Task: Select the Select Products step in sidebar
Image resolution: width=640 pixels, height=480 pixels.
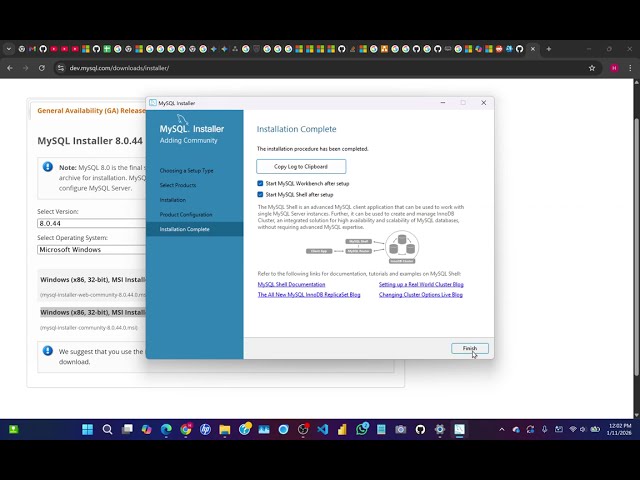Action: coord(178,185)
